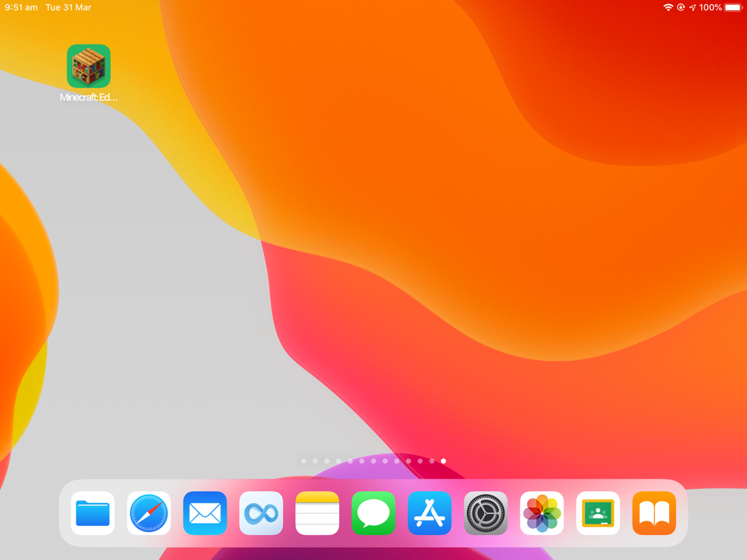Open the blue infinity-loop app in the dock
Image resolution: width=747 pixels, height=560 pixels.
[261, 513]
